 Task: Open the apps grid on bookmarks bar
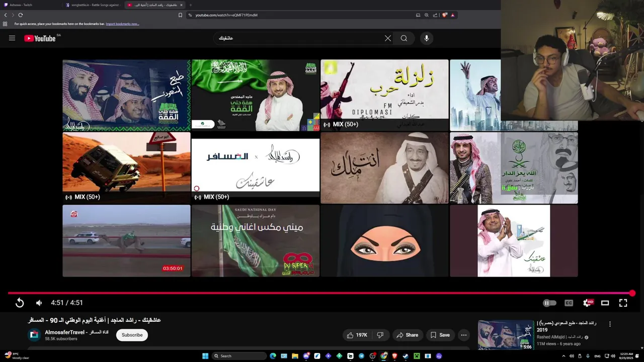tap(5, 24)
